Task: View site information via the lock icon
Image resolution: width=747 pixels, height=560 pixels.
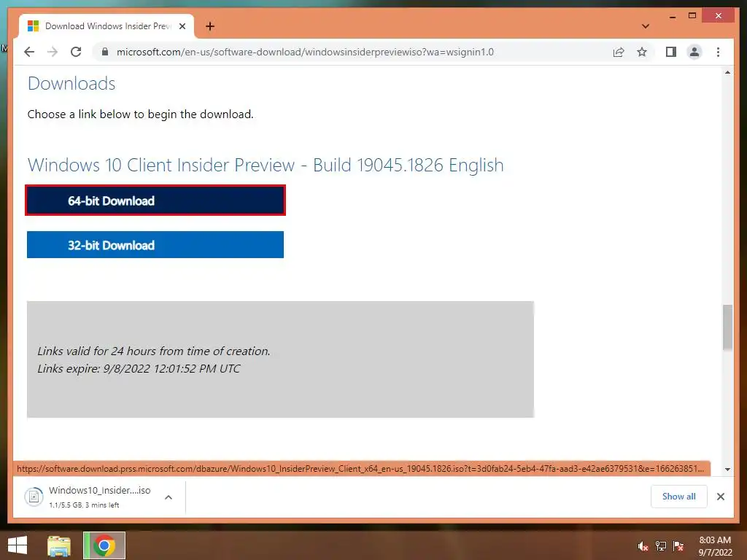Action: pos(105,52)
